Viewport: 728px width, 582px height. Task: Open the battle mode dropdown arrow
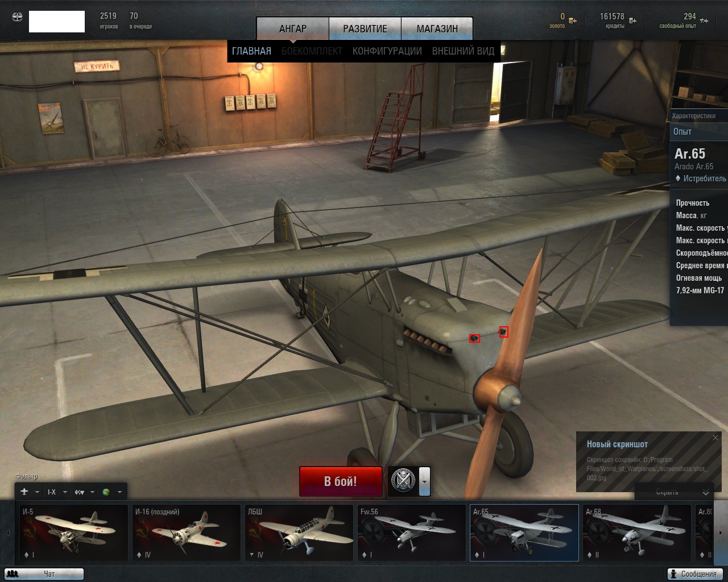tap(424, 481)
